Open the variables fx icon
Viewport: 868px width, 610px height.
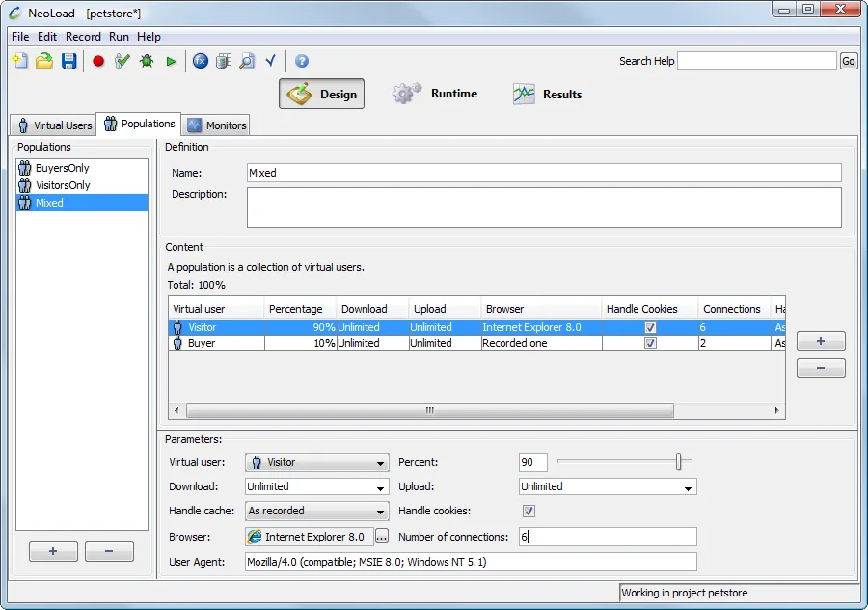201,61
